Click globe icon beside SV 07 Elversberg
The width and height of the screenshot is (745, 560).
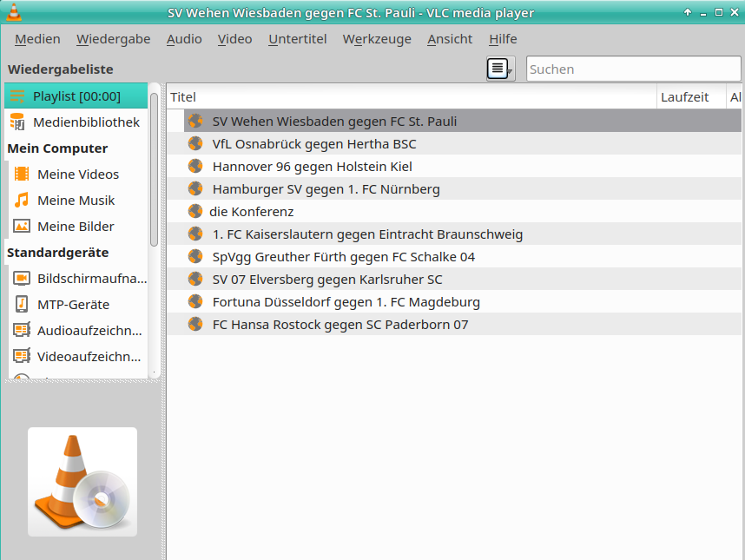point(195,279)
